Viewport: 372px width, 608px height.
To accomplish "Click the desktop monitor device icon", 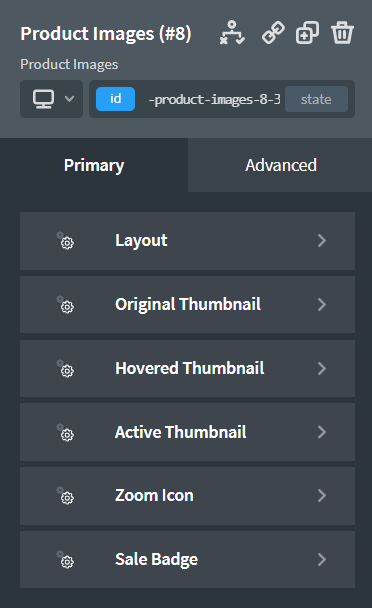I will point(43,99).
